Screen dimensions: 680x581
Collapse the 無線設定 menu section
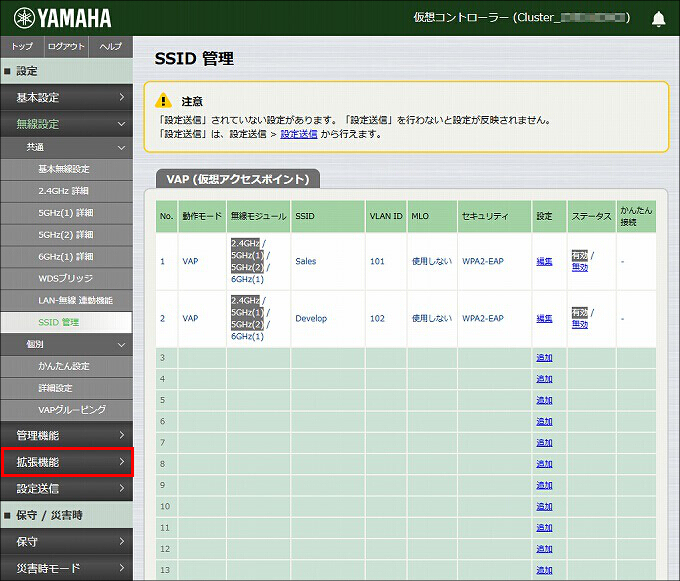pos(67,124)
